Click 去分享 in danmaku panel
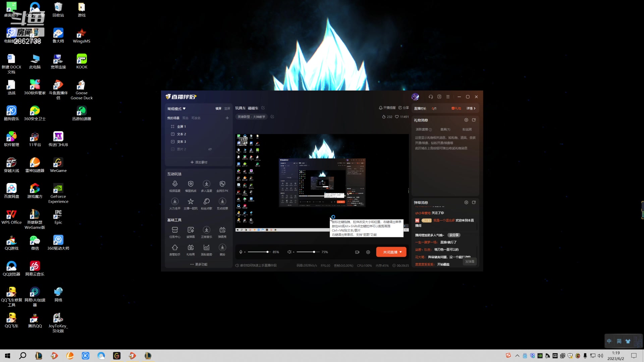Viewport: 644px width, 362px height. pos(453,235)
